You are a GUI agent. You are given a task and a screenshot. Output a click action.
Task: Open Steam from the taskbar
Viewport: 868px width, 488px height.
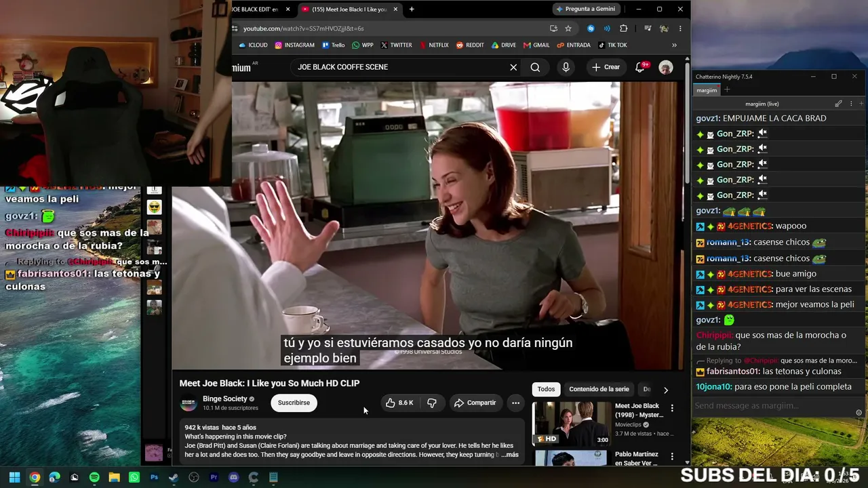174,477
